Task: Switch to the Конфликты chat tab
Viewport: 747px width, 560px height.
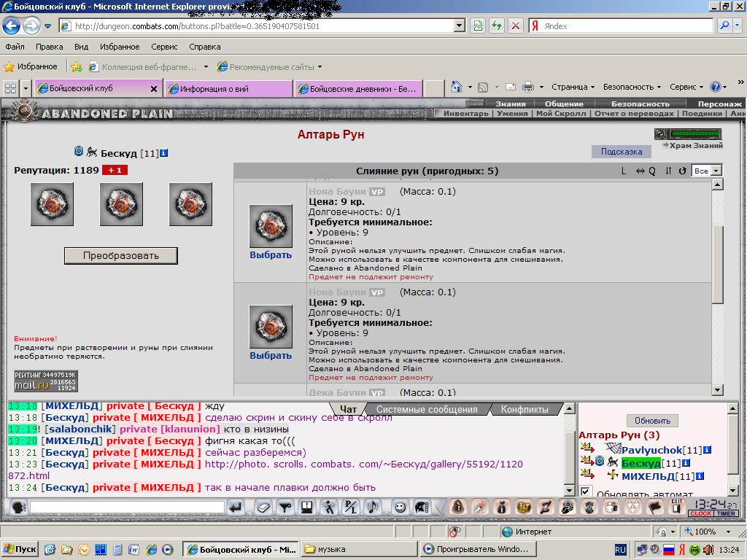Action: tap(525, 410)
